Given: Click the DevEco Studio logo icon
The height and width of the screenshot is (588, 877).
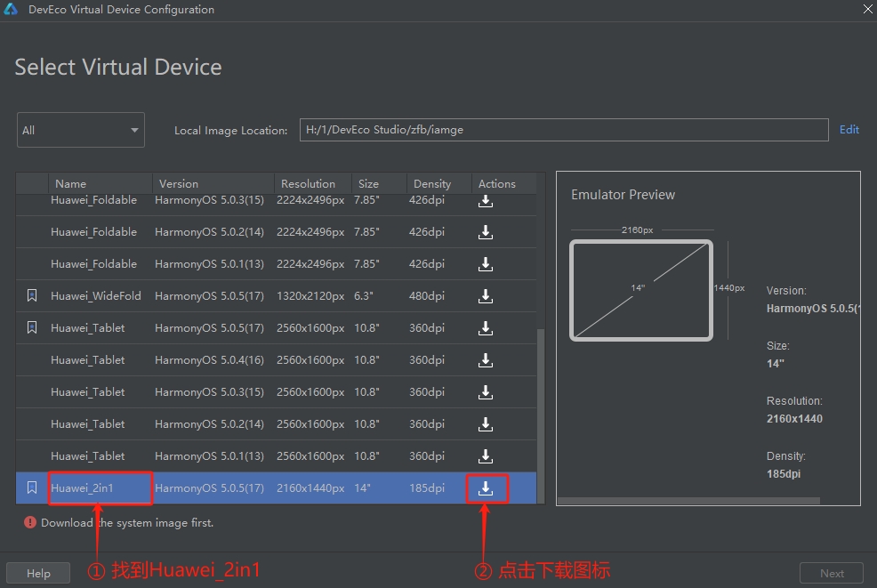Looking at the screenshot, I should [x=11, y=9].
